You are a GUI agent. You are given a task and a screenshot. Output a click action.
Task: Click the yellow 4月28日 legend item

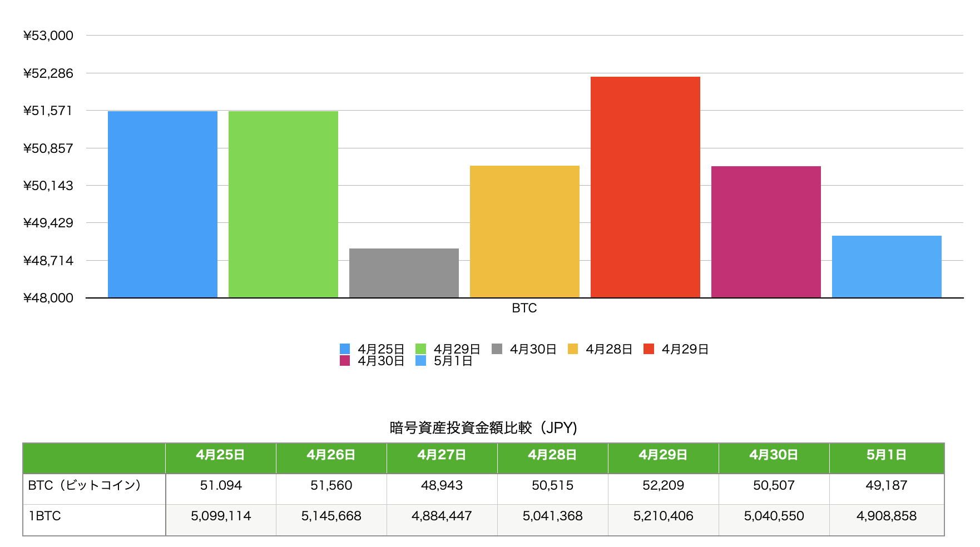point(573,349)
